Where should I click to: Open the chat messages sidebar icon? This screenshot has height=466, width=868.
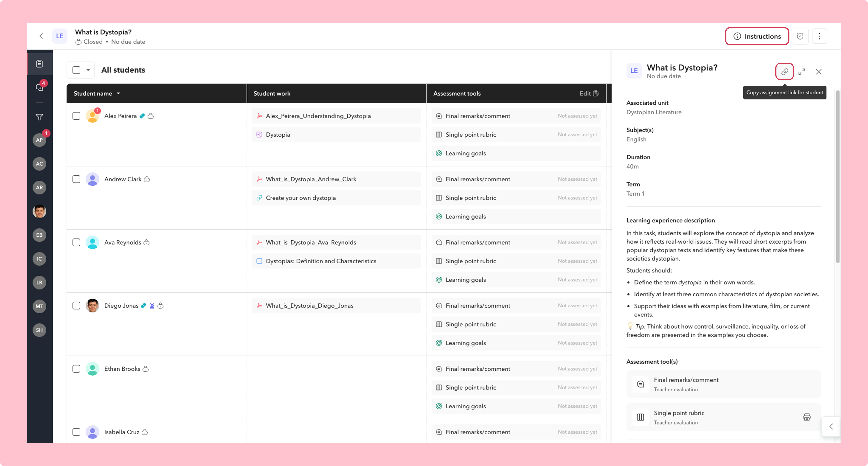[x=39, y=87]
